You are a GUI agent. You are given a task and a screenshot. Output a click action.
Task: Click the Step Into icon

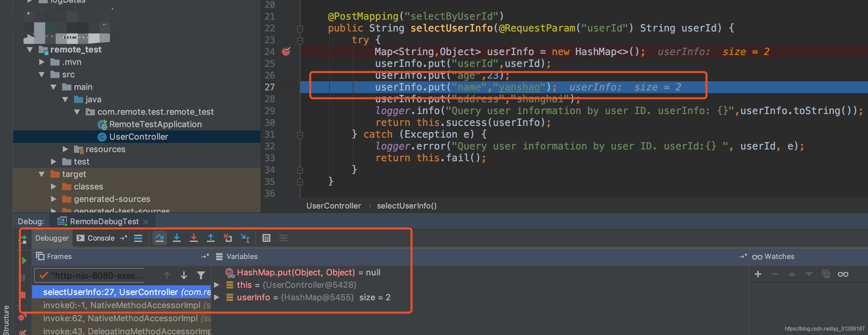pyautogui.click(x=176, y=238)
